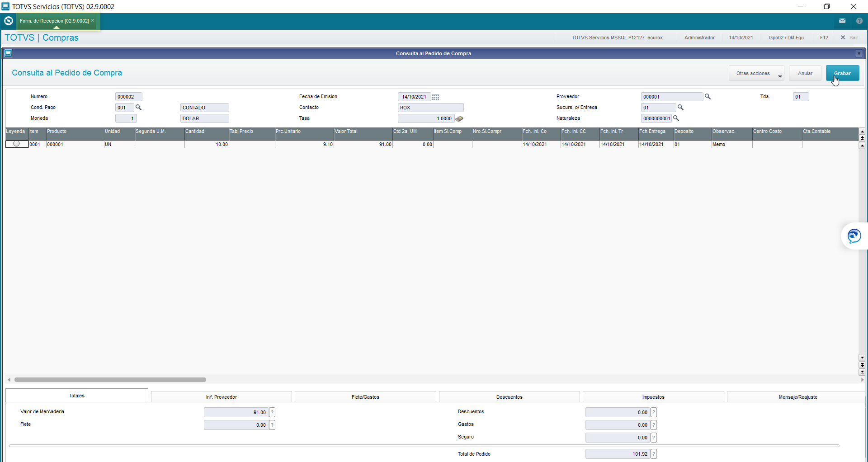Viewport: 868px width, 462px height.
Task: Click the F12 button in header
Action: coord(824,38)
